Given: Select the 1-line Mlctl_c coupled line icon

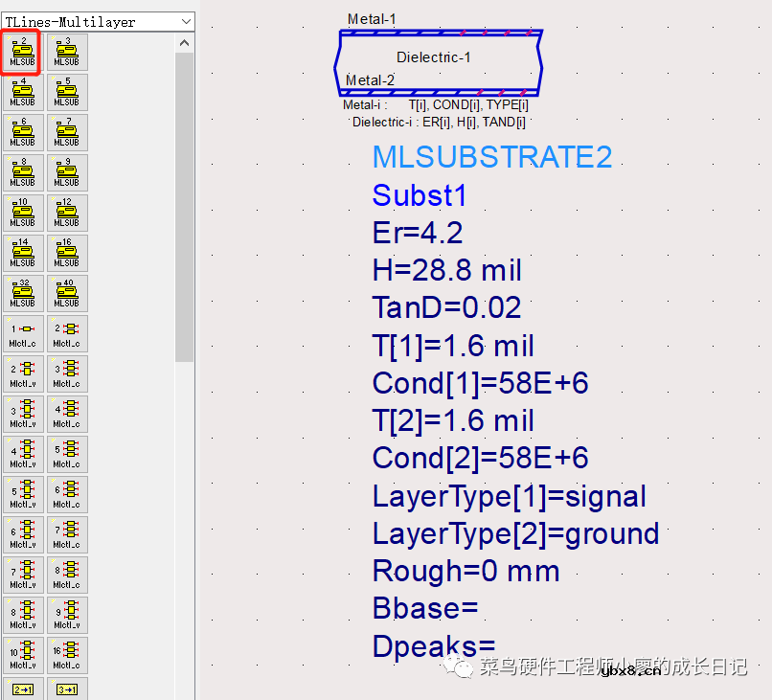Looking at the screenshot, I should tap(22, 333).
